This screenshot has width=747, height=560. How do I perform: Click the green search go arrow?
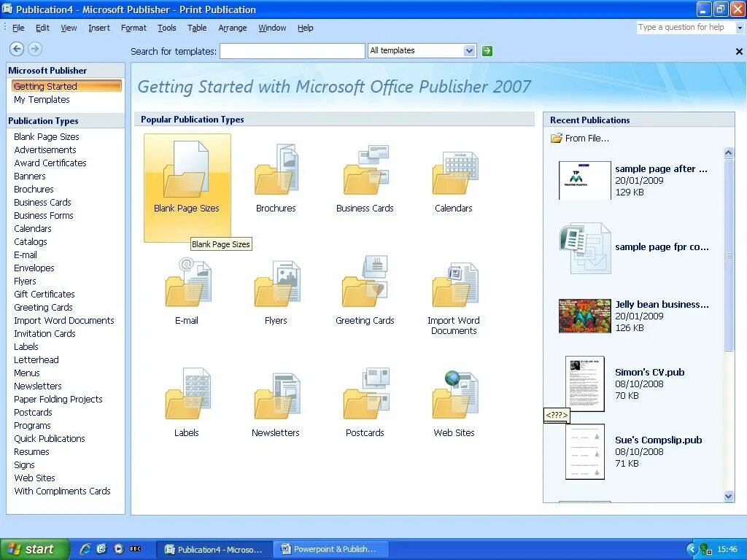(487, 50)
